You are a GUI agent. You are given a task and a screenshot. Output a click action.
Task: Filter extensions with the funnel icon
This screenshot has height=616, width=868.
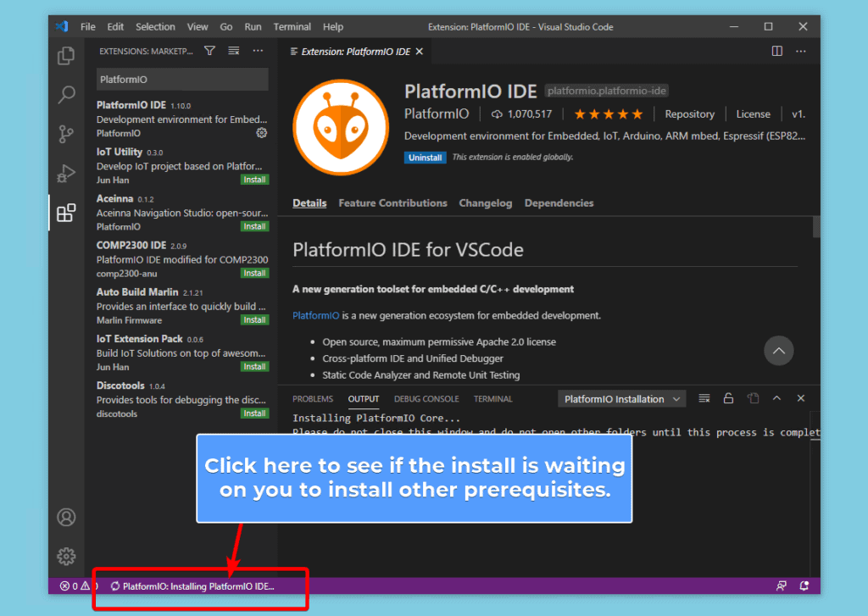click(x=210, y=51)
